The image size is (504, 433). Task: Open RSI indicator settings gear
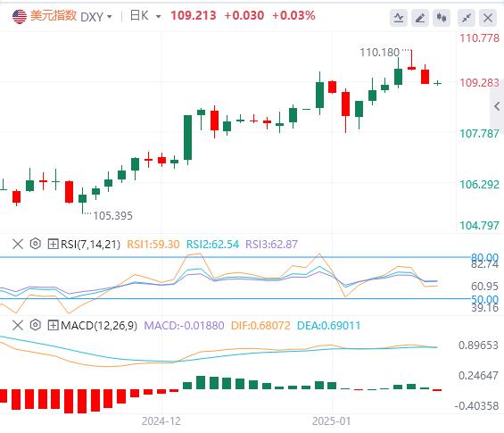pos(36,244)
